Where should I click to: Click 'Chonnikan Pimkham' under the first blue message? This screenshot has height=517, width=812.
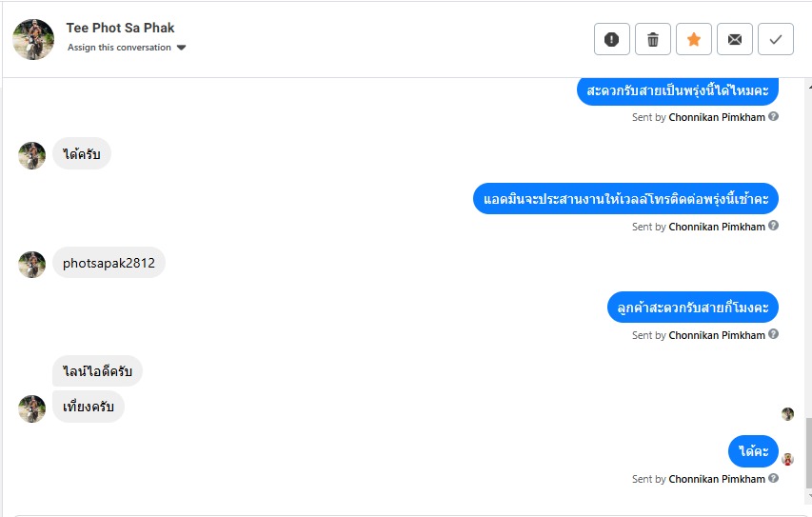coord(717,117)
